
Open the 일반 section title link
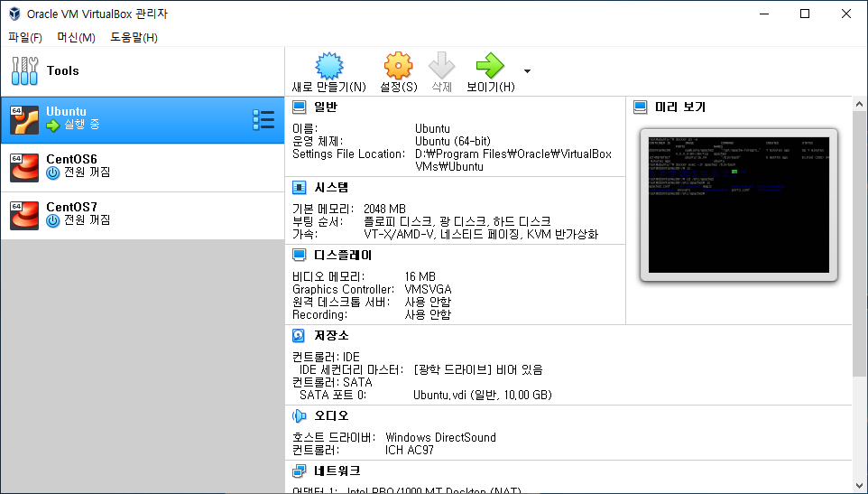tap(326, 107)
